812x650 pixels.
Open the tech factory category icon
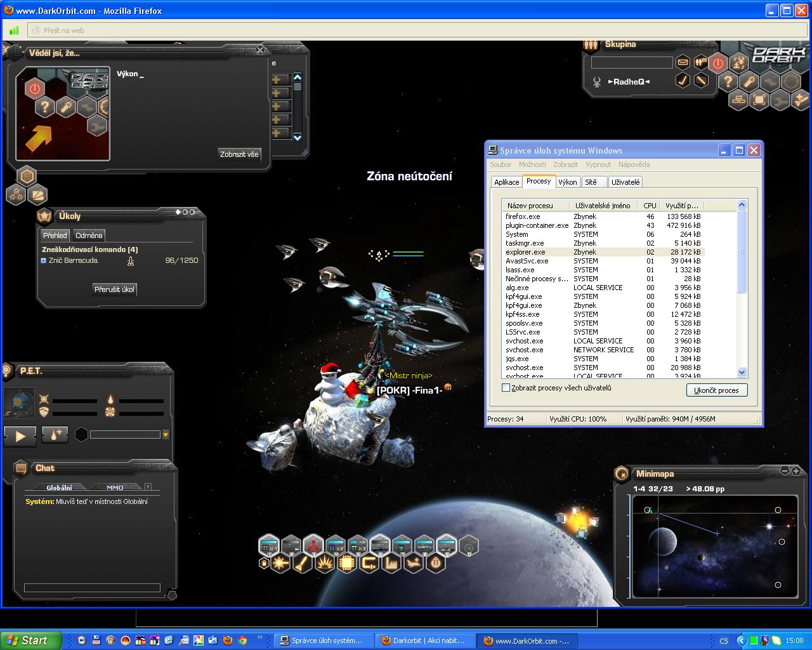click(391, 563)
